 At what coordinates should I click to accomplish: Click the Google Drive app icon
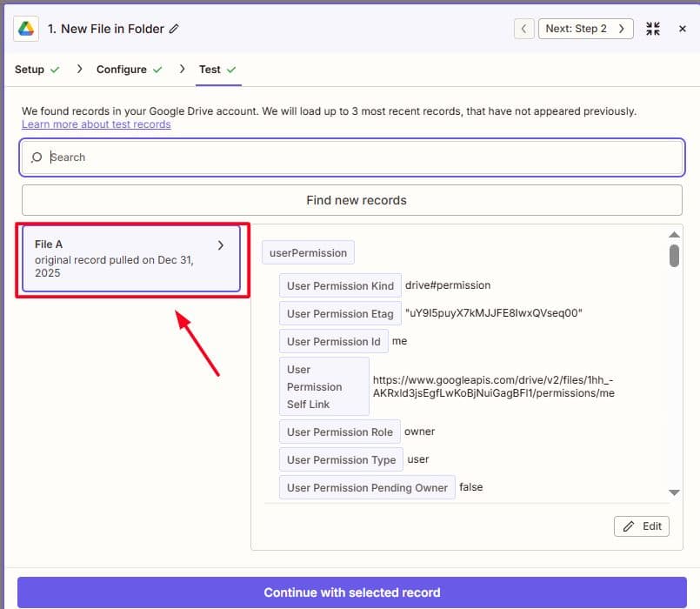[26, 29]
